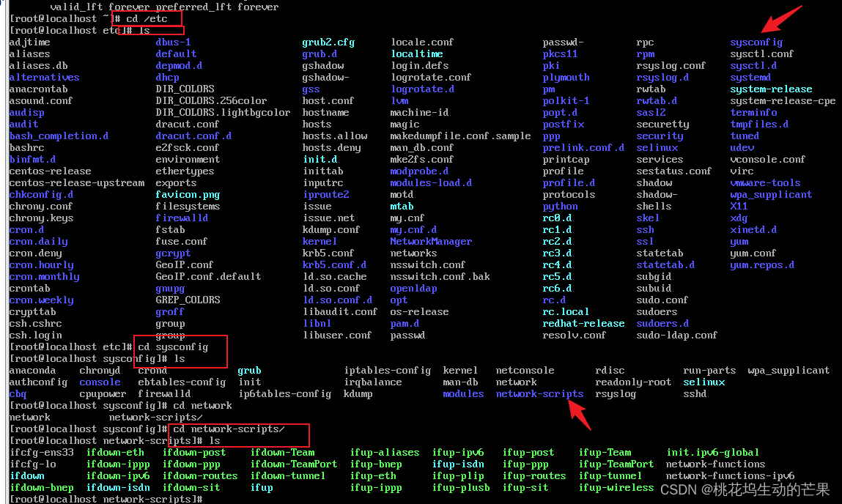Click the "hosts.allow" file name

pos(335,136)
